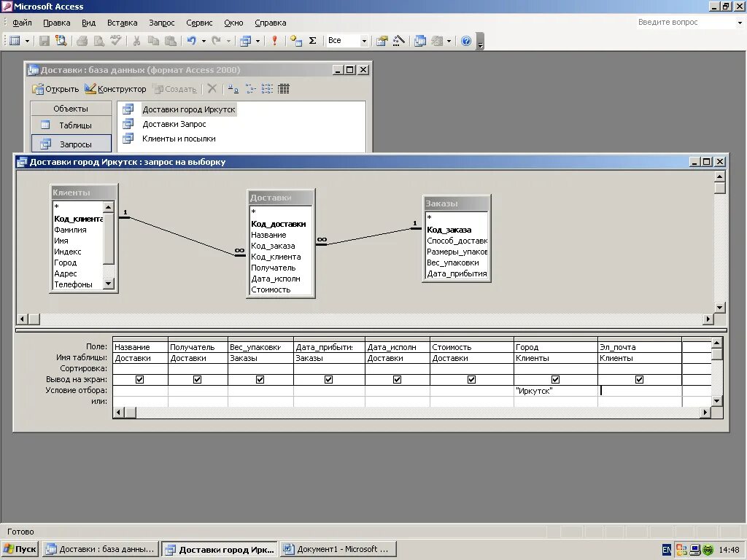
Task: Select Запросы in Objects pane
Action: (71, 144)
